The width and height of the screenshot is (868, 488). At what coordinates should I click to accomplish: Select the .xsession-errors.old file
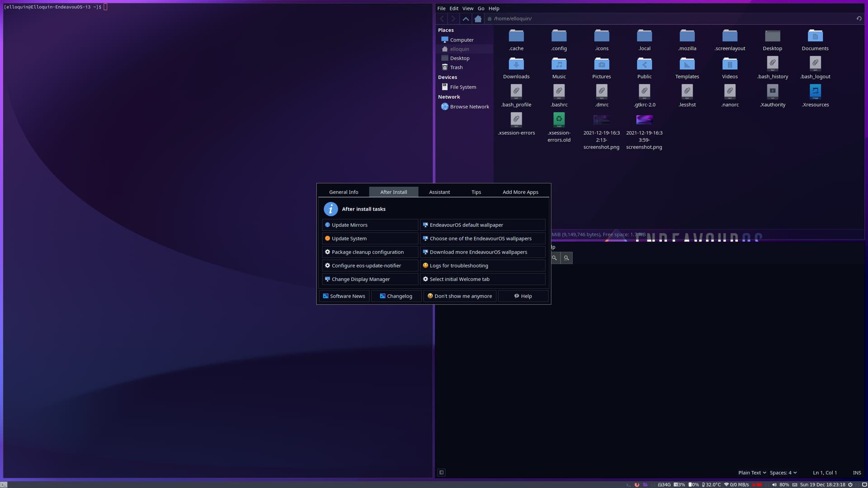click(x=559, y=128)
